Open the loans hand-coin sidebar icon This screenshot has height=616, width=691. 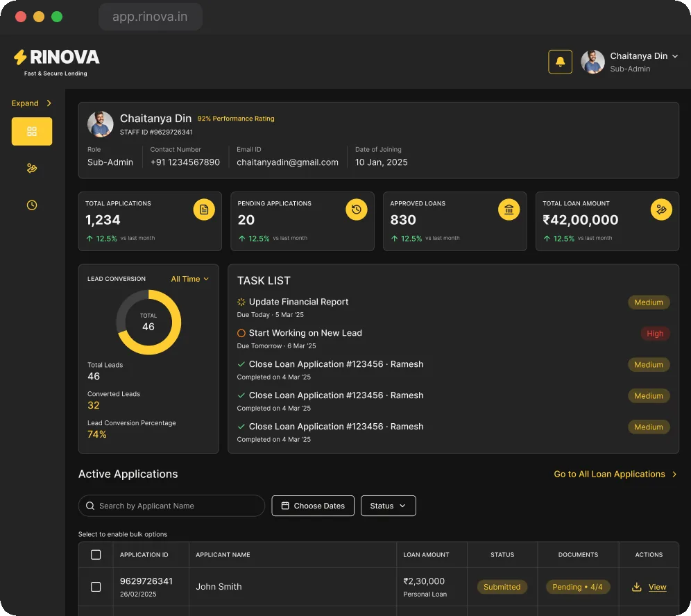(x=32, y=168)
